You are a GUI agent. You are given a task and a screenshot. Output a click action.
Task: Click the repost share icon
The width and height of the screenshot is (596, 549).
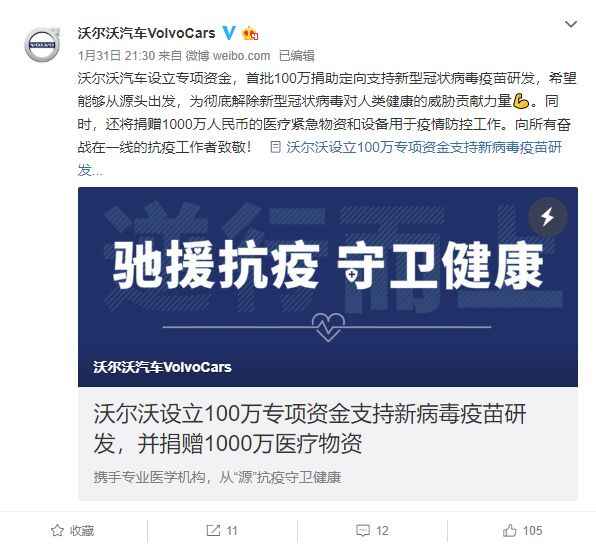pyautogui.click(x=213, y=530)
